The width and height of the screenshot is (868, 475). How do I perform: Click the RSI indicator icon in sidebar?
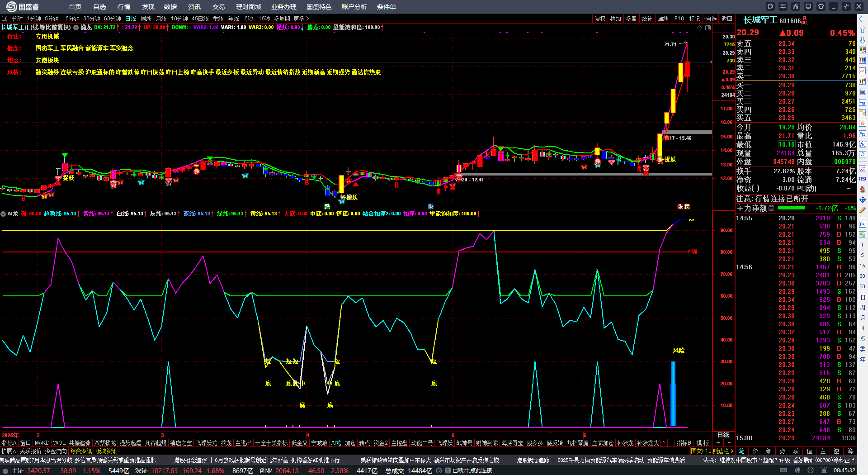[x=863, y=179]
